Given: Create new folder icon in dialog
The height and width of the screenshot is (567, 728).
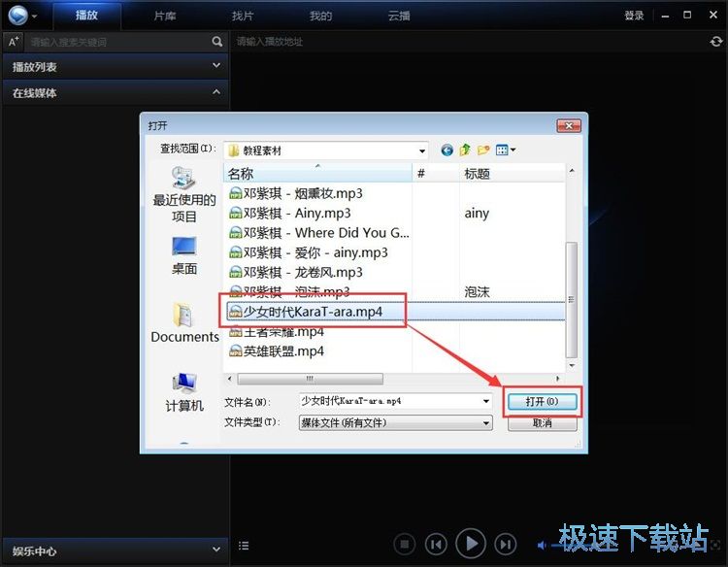Looking at the screenshot, I should pyautogui.click(x=482, y=150).
